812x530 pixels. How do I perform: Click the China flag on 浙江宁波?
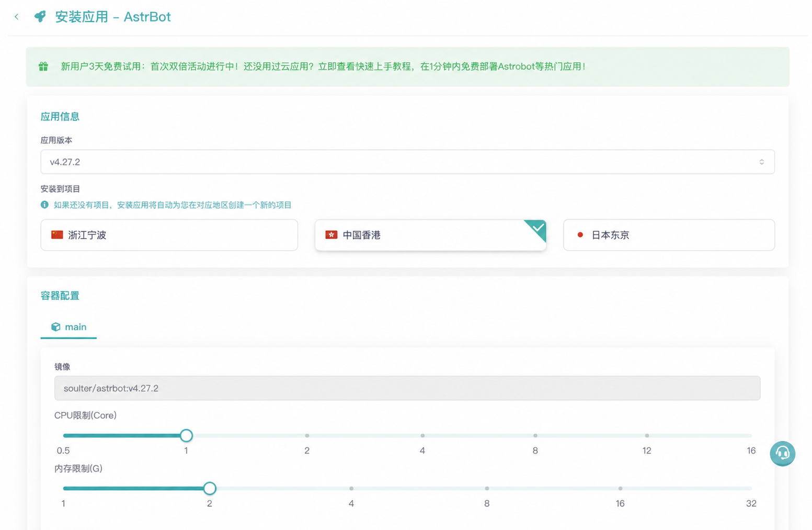(x=57, y=235)
